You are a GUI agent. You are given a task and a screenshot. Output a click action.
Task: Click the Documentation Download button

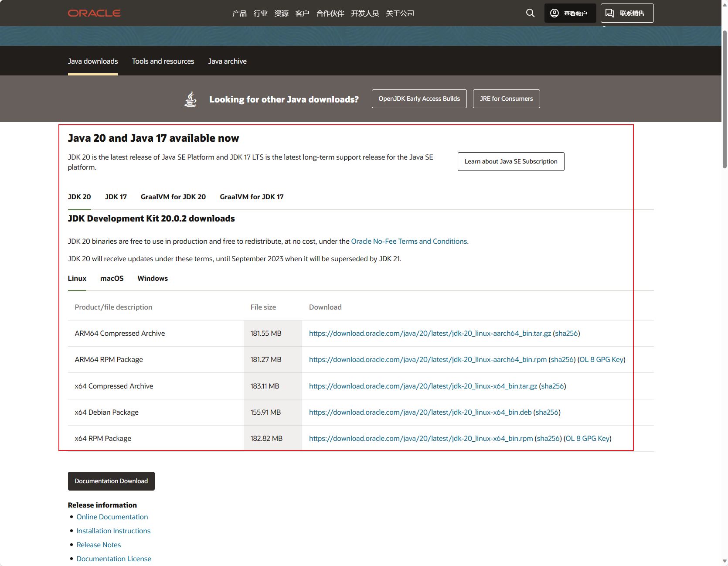click(x=111, y=481)
